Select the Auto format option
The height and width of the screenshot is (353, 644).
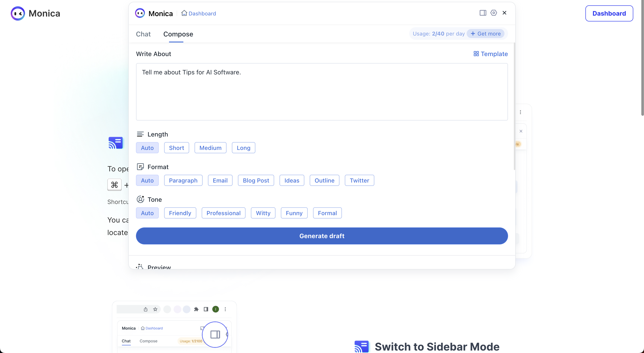[x=147, y=180]
